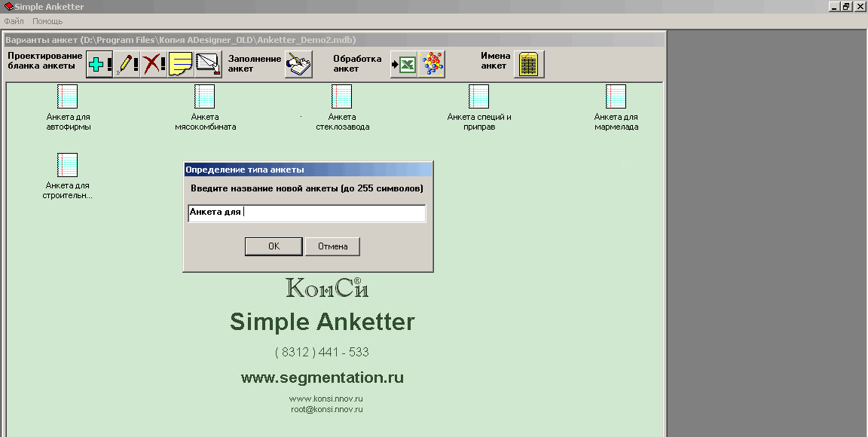Click the edit questionnaire pencil icon
The width and height of the screenshot is (868, 437).
127,64
